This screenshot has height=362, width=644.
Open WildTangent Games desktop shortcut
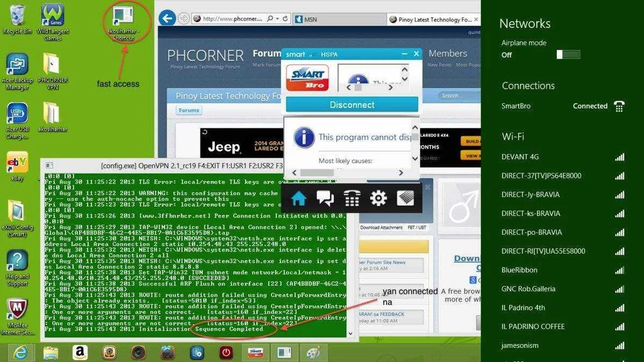click(53, 23)
